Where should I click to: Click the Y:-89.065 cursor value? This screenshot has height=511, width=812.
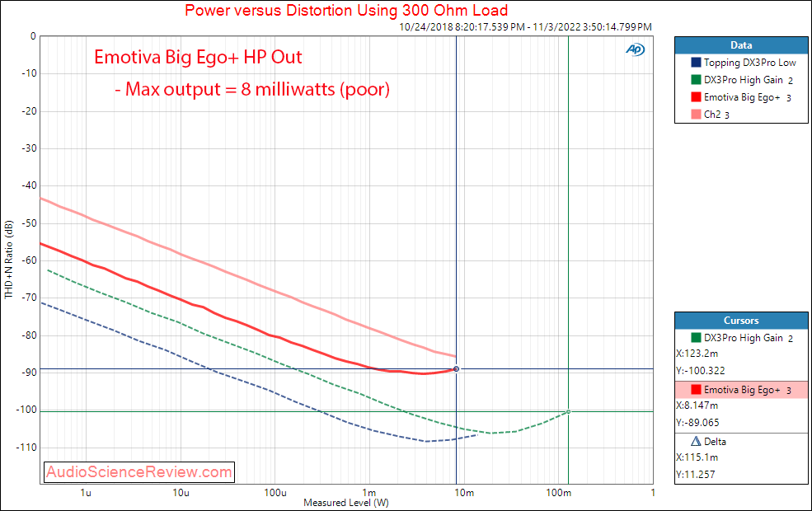click(697, 423)
